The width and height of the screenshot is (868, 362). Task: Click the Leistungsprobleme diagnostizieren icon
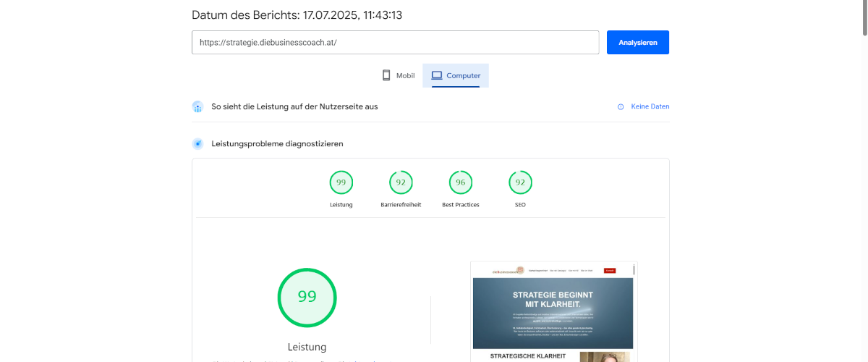tap(197, 144)
